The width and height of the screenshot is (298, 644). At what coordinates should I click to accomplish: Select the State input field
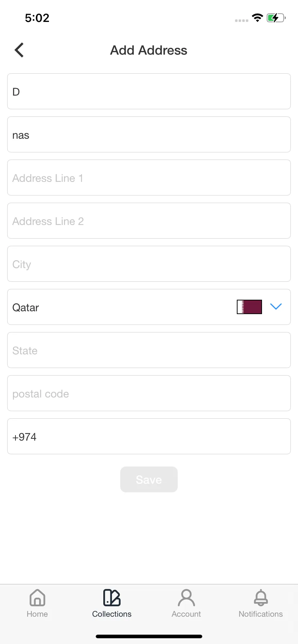tap(149, 350)
